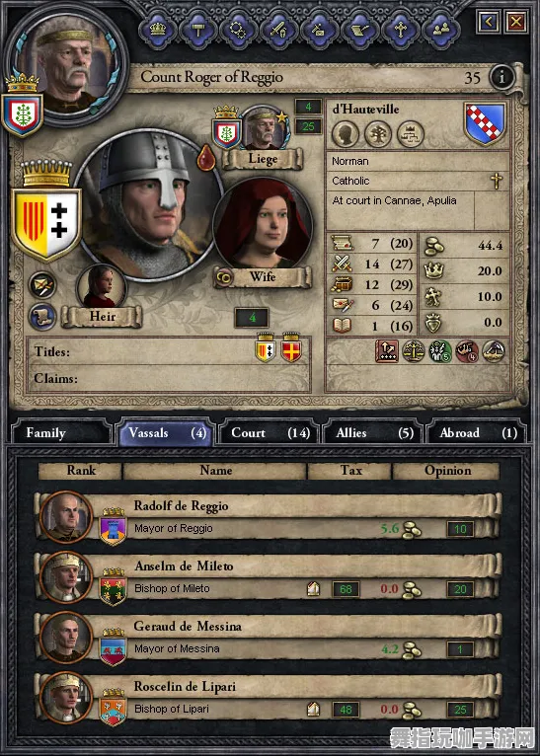Viewport: 540px width, 756px height.
Task: Open the cross religion tab icon
Action: pyautogui.click(x=400, y=30)
